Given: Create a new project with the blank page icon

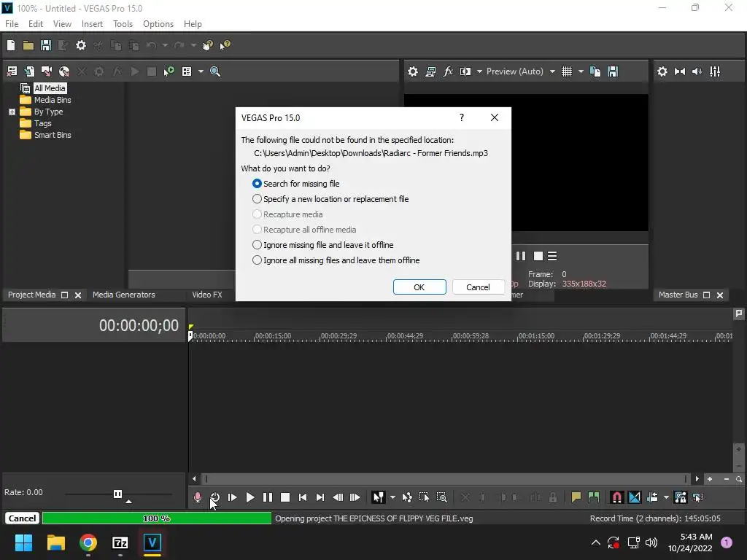Looking at the screenshot, I should pos(11,45).
